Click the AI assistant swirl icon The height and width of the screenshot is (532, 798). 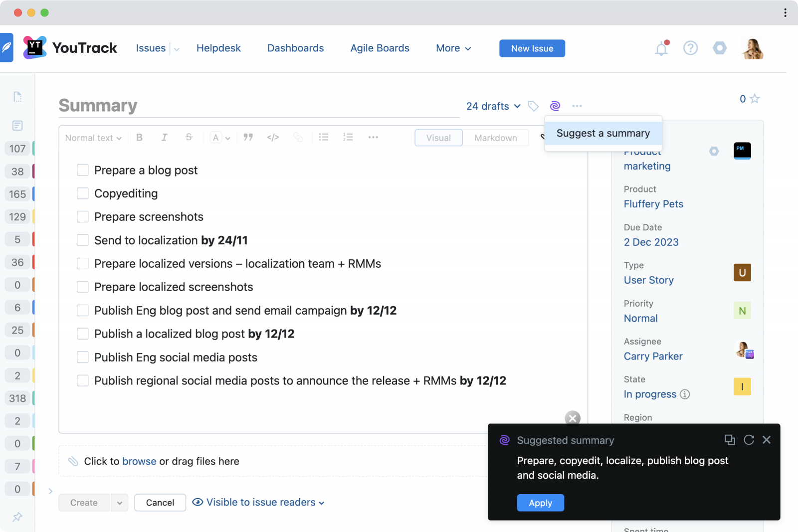[555, 106]
